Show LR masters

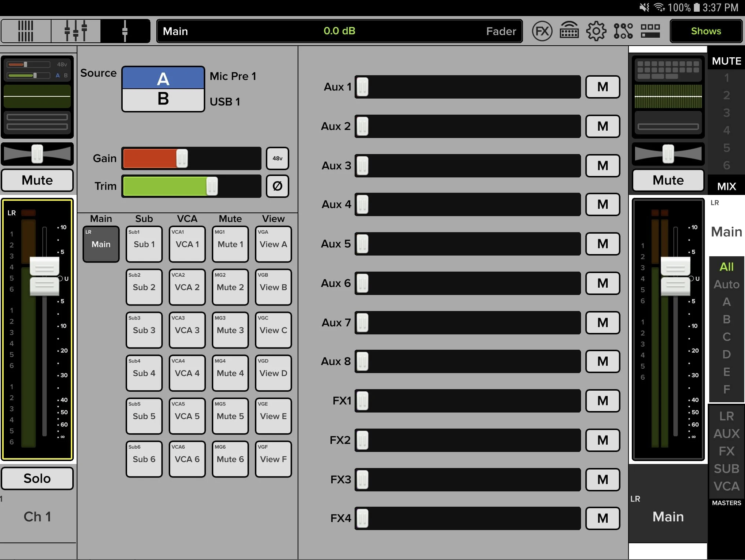pos(726,416)
